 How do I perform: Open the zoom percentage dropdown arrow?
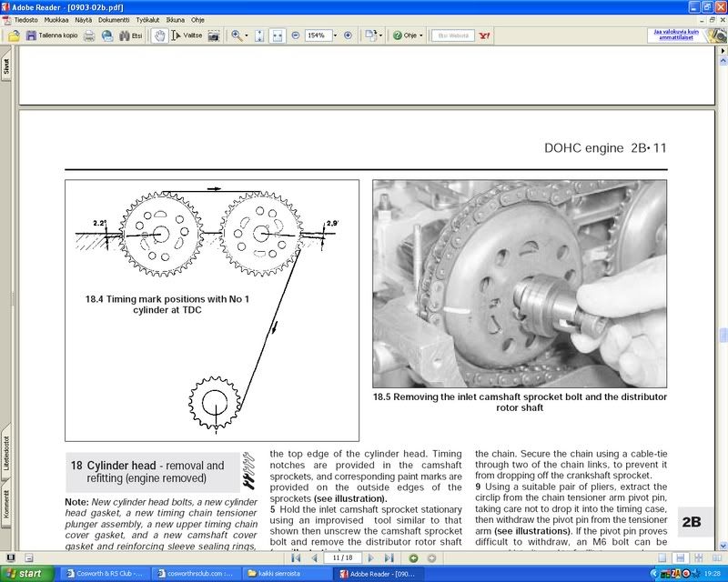[336, 35]
